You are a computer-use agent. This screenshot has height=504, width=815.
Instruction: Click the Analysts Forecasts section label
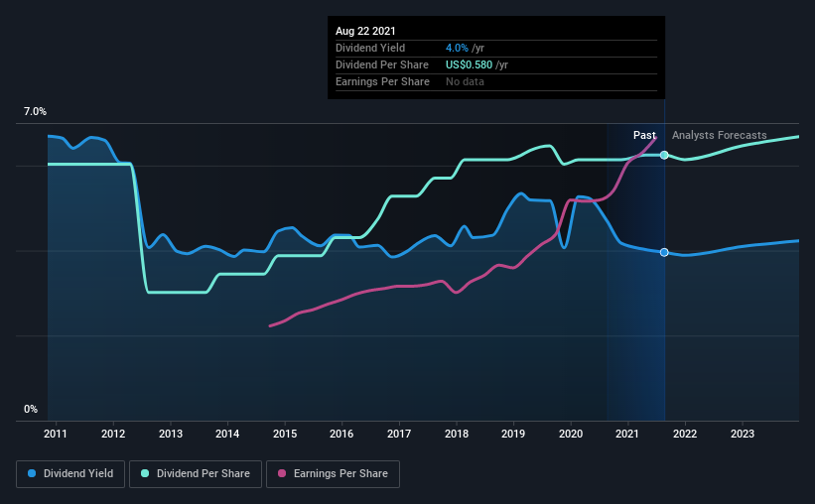click(x=720, y=135)
